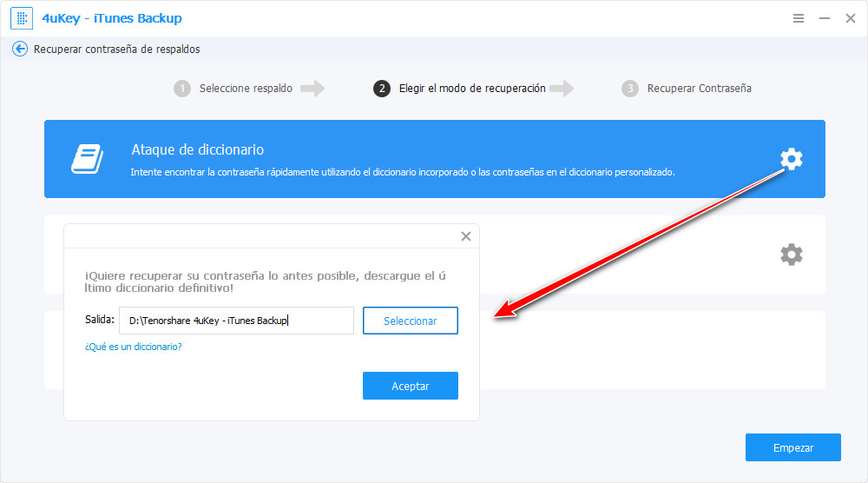
Task: Click step 1 Seleccione respaldo
Action: [233, 89]
